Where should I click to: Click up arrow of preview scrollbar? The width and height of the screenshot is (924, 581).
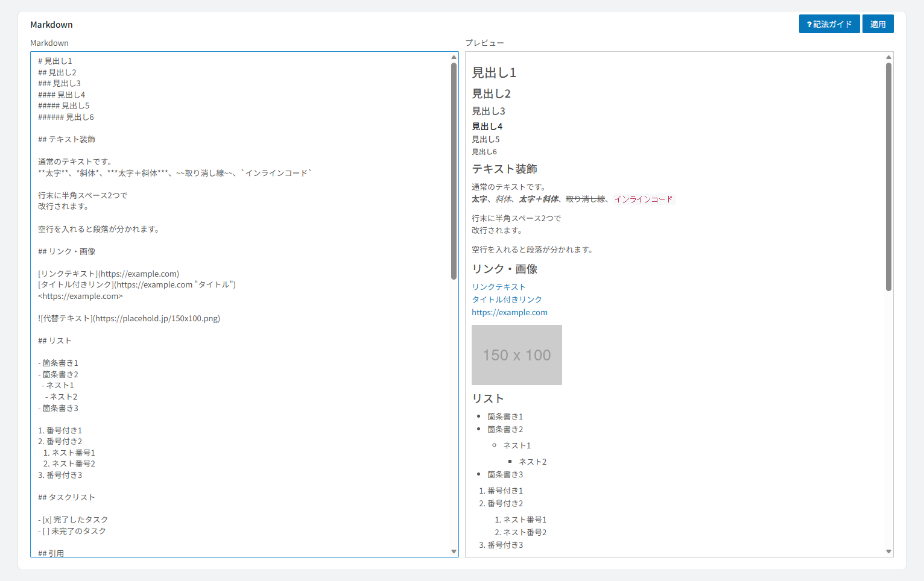(x=888, y=57)
